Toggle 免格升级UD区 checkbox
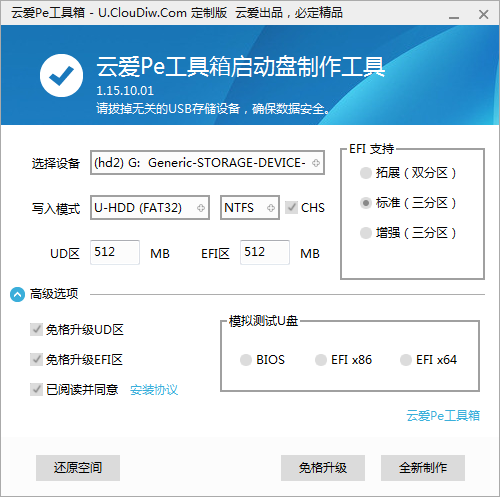Viewport: 500px width, 497px height. (36, 329)
